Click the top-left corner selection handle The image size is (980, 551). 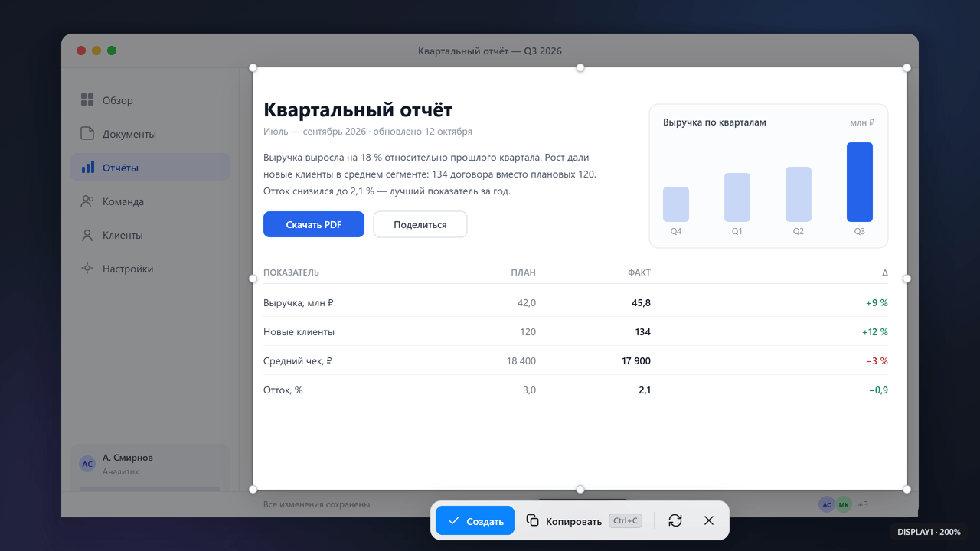[x=253, y=68]
